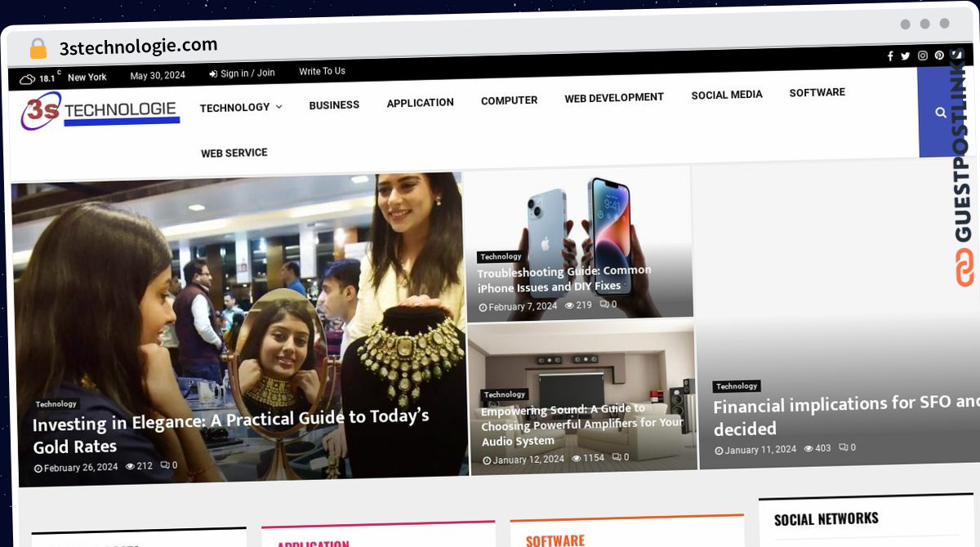Click the cloud weather icon for New York
Image resolution: width=980 pixels, height=547 pixels.
pos(28,79)
